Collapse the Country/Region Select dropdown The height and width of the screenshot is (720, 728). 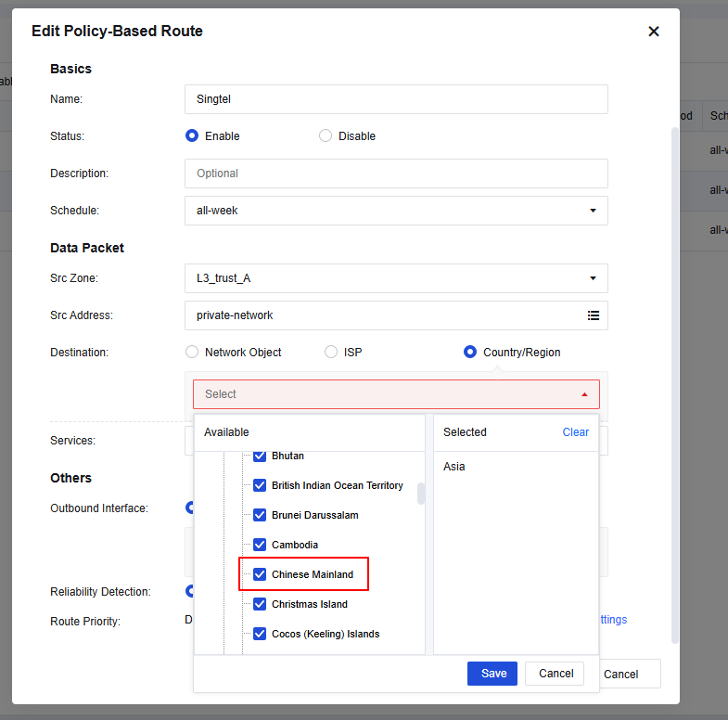tap(584, 394)
